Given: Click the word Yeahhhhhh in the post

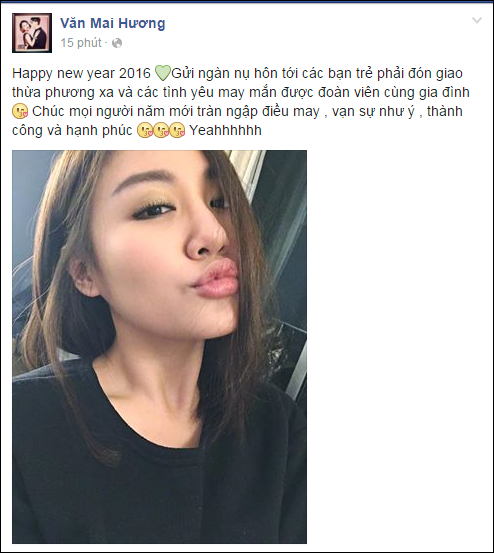Looking at the screenshot, I should pyautogui.click(x=225, y=130).
